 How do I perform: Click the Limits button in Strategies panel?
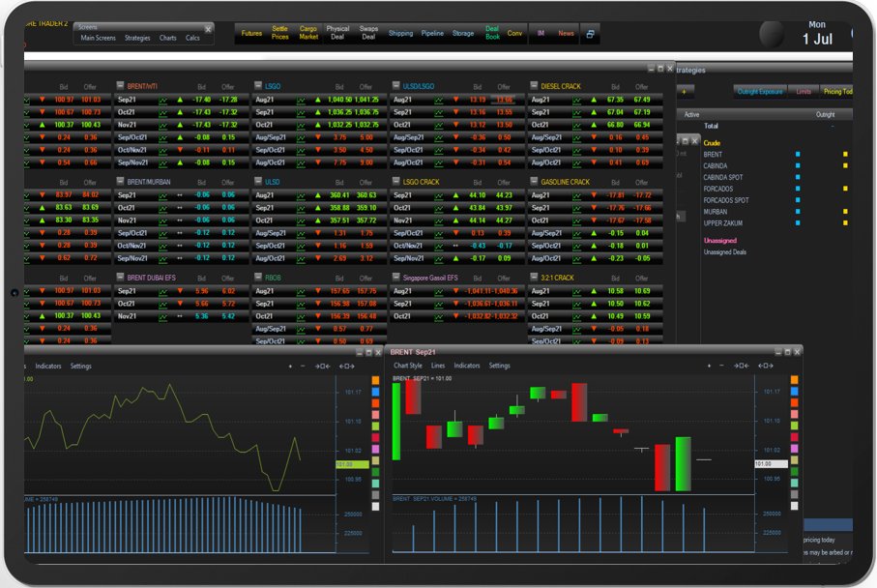[x=804, y=92]
